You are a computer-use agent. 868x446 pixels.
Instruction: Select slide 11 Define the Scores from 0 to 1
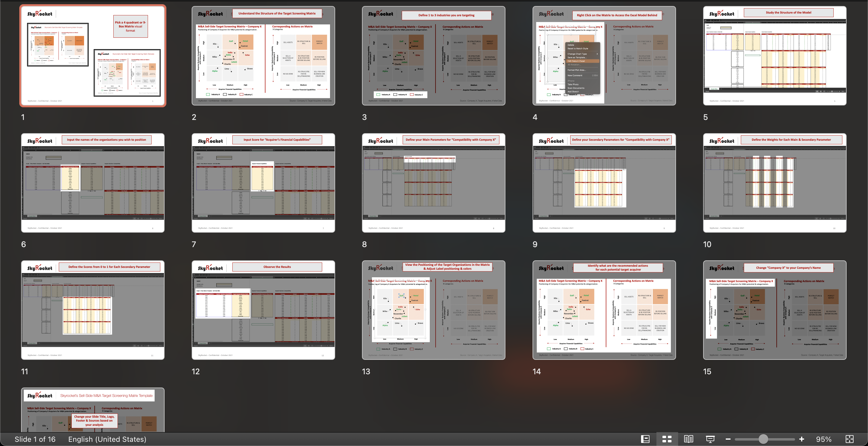point(93,310)
